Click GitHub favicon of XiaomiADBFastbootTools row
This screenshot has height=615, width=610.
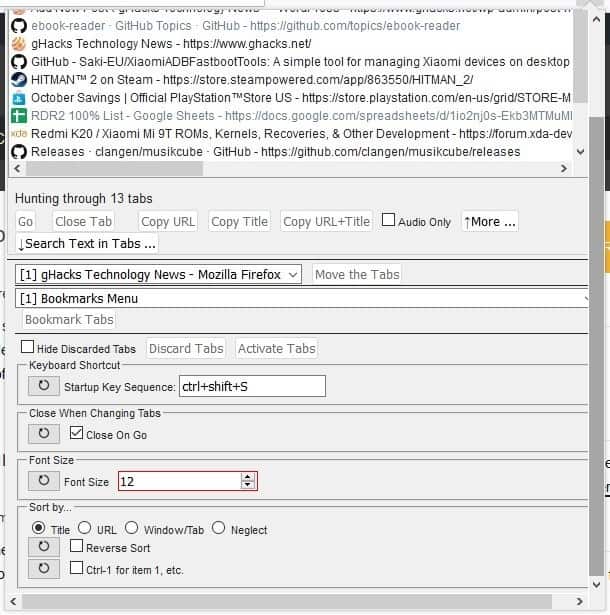click(x=18, y=62)
